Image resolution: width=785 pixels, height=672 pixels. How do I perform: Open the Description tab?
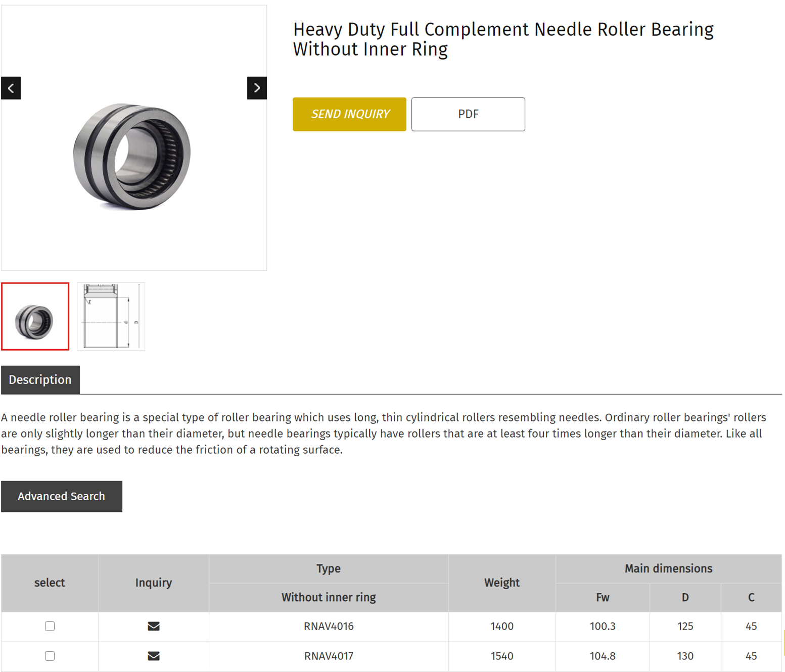pos(40,380)
